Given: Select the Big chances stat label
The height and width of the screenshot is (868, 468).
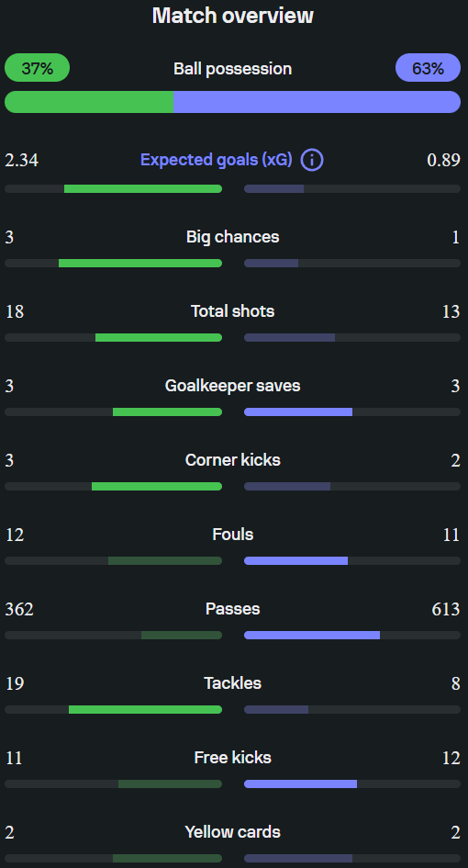Looking at the screenshot, I should tap(233, 237).
